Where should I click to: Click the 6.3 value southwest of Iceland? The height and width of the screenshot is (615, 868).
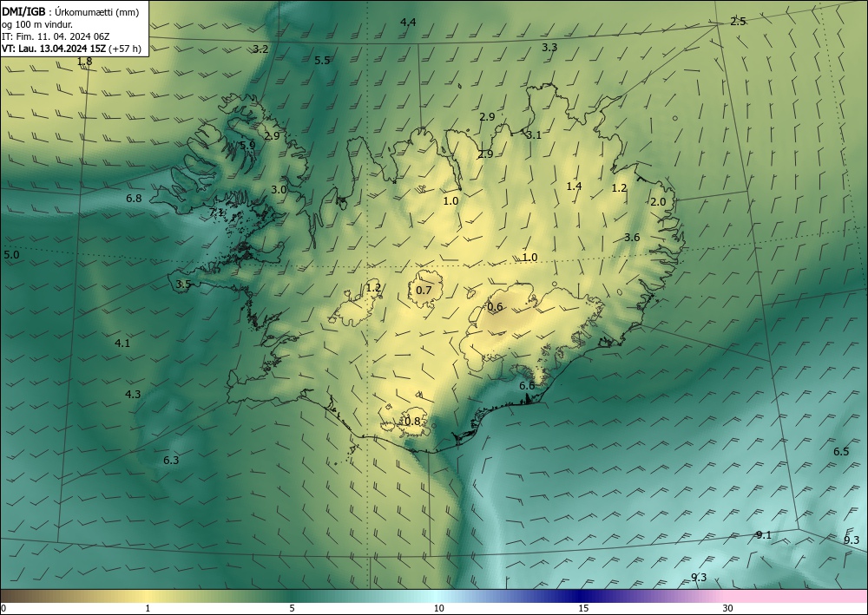(171, 460)
